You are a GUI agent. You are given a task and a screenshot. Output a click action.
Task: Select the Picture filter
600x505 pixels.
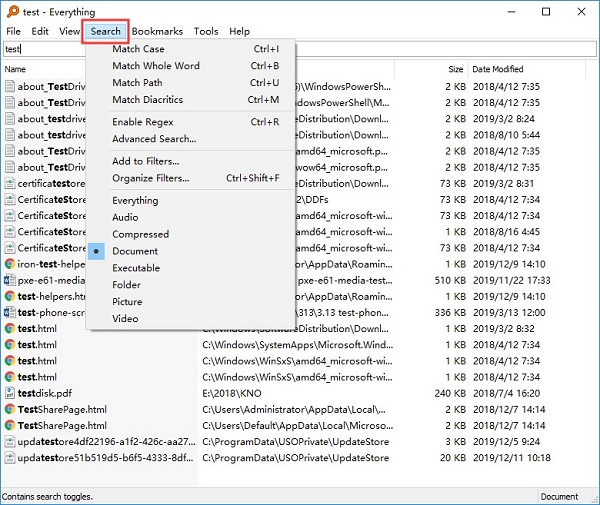click(191, 302)
